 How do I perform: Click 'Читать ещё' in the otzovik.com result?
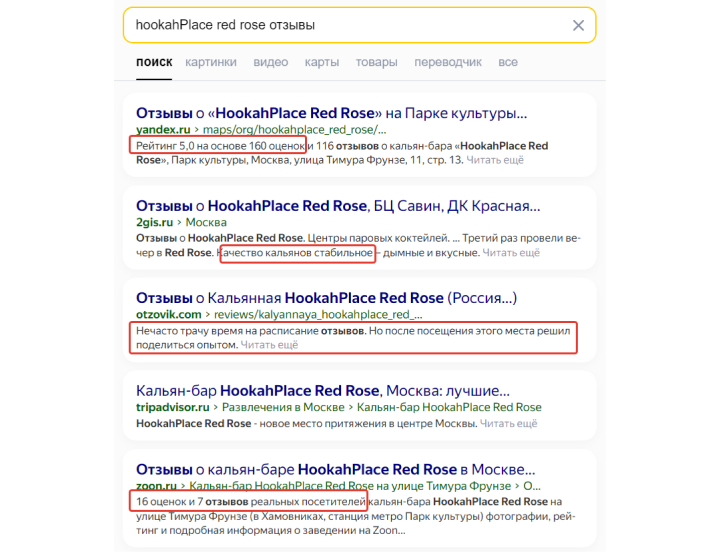coord(269,345)
